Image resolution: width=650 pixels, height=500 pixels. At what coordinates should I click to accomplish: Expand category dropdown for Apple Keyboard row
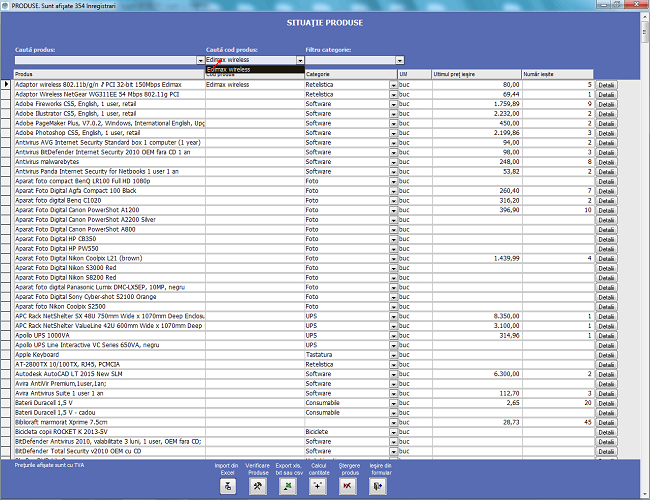coord(393,355)
